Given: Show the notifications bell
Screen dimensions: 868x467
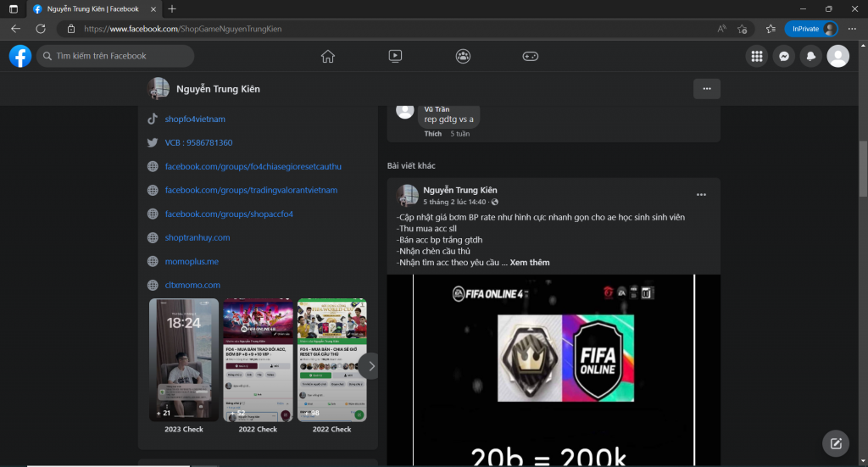Looking at the screenshot, I should [812, 56].
